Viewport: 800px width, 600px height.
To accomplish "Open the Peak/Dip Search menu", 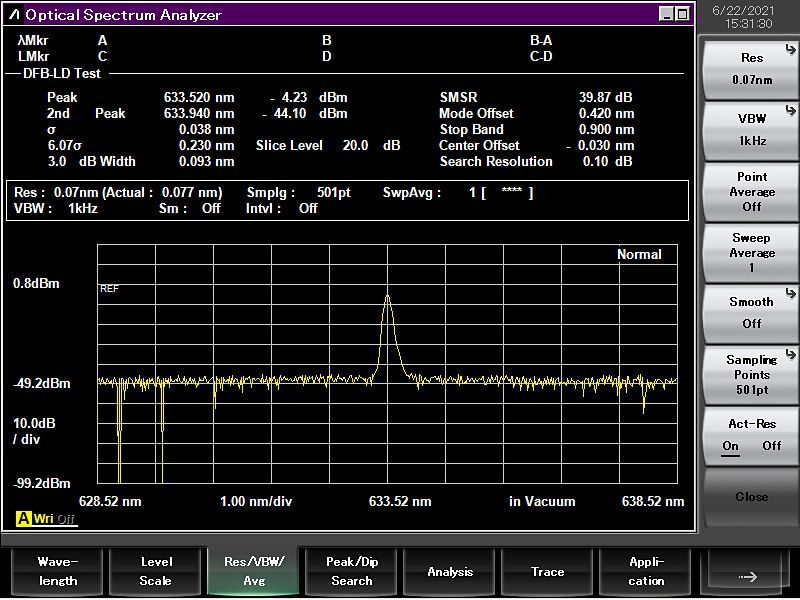I will 351,572.
